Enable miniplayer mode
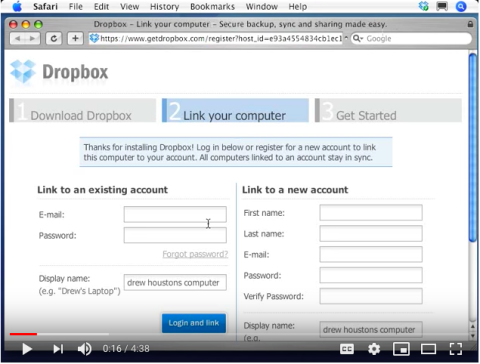Image resolution: width=480 pixels, height=364 pixels. pos(401,349)
